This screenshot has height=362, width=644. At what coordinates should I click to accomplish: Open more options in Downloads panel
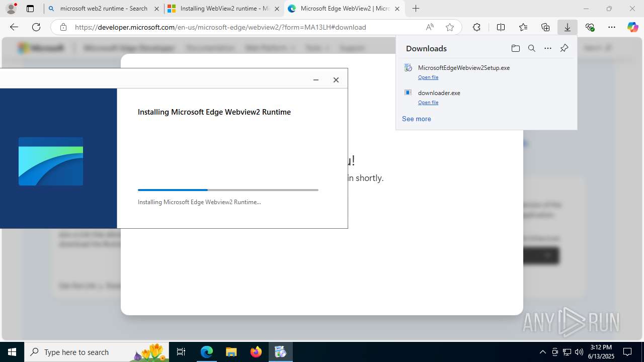click(x=548, y=48)
